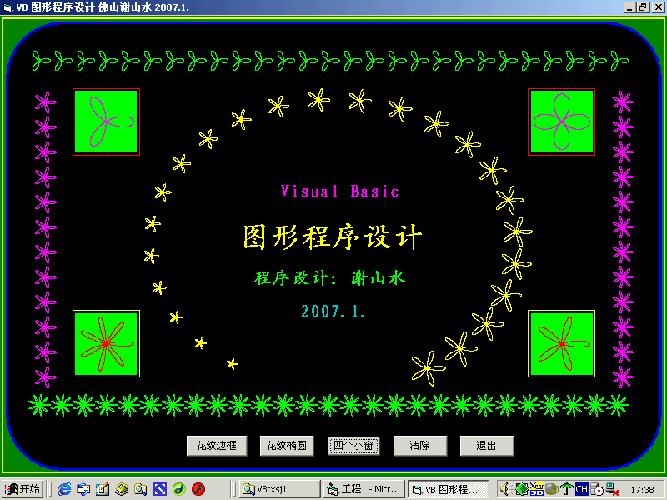Click the yellow 图形程序设计 title text
This screenshot has width=667, height=500.
coord(333,237)
